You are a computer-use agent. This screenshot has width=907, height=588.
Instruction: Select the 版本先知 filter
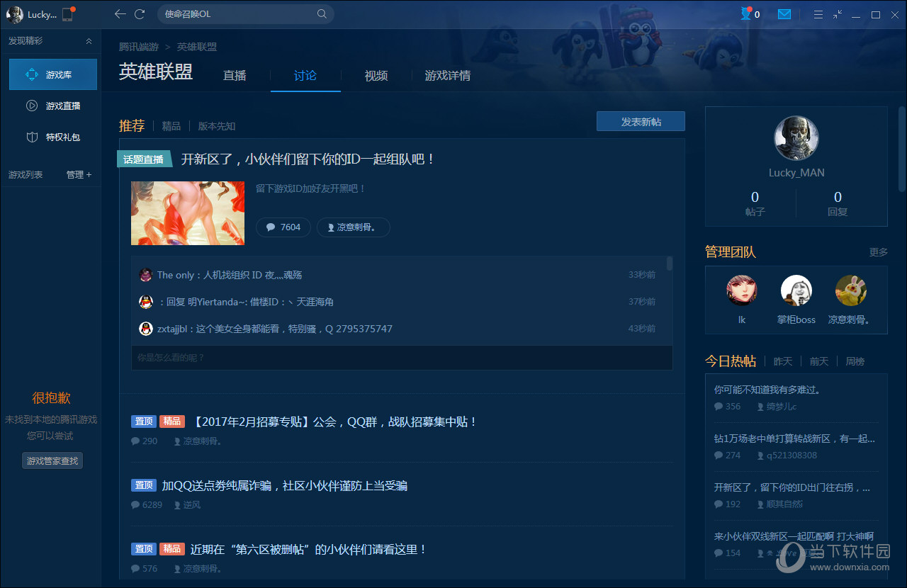pos(217,126)
